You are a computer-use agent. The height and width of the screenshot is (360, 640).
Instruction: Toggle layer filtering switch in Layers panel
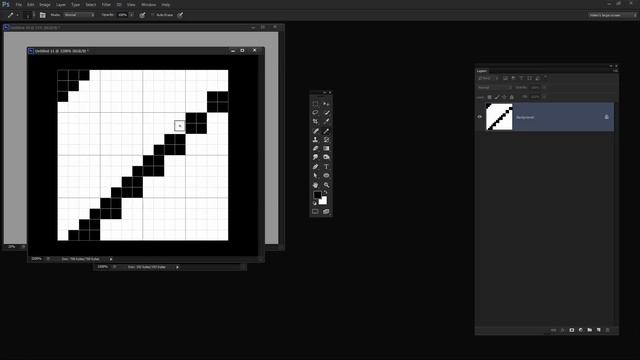545,76
